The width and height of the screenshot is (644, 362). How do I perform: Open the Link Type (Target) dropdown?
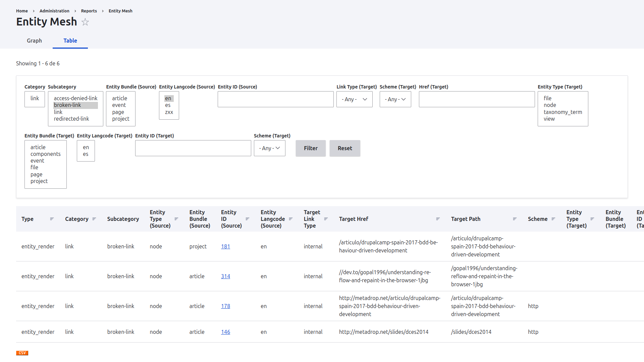355,99
